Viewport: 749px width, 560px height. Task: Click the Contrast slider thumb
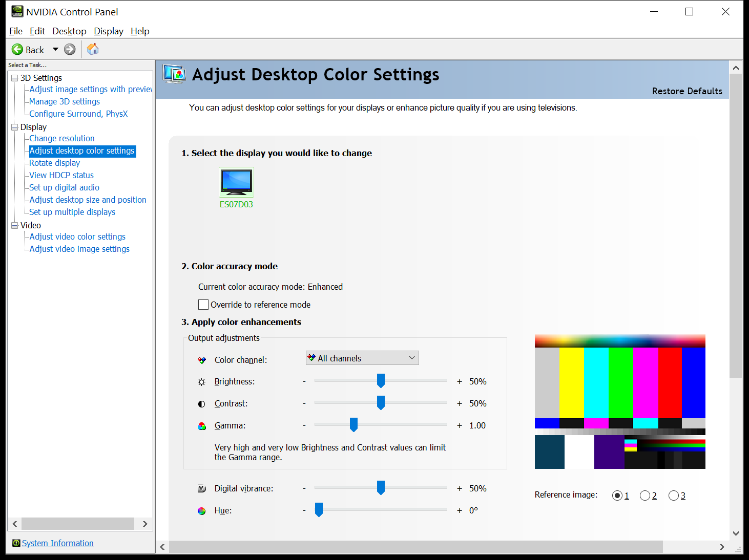381,402
